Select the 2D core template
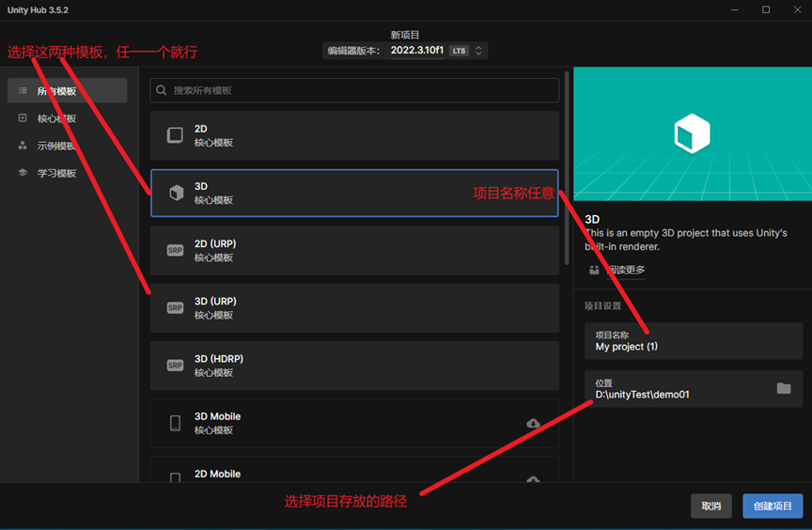The image size is (812, 530). (x=354, y=135)
